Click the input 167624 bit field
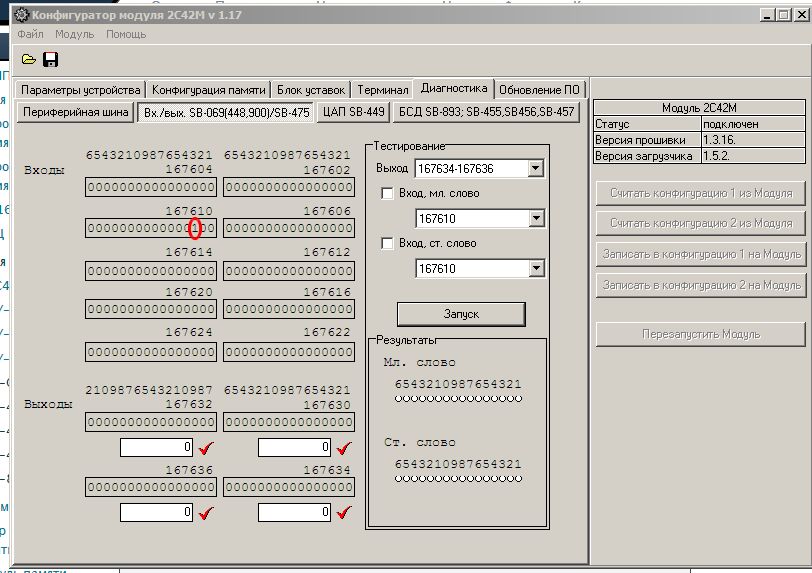This screenshot has height=573, width=812. 151,352
